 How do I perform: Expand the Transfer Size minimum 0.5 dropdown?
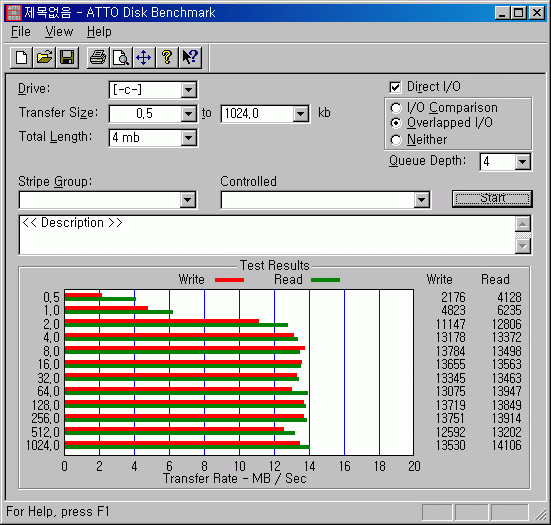click(189, 114)
